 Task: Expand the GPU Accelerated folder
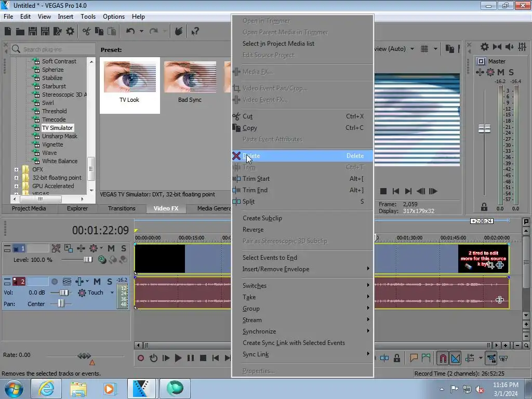(x=16, y=186)
